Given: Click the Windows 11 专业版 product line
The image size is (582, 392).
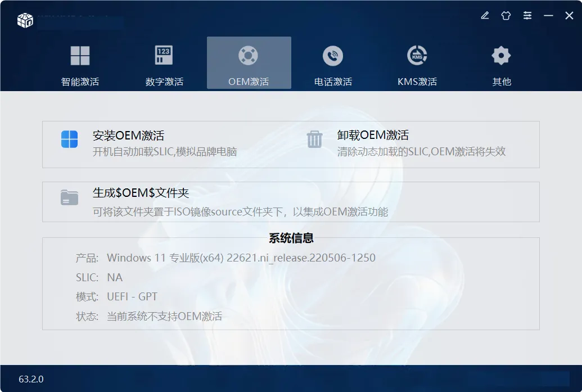Looking at the screenshot, I should point(241,258).
